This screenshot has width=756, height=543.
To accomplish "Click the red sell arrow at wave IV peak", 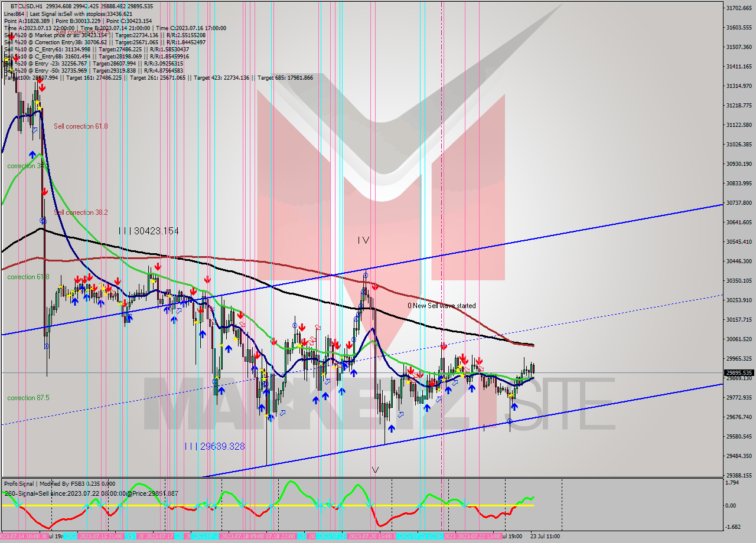I will [376, 286].
